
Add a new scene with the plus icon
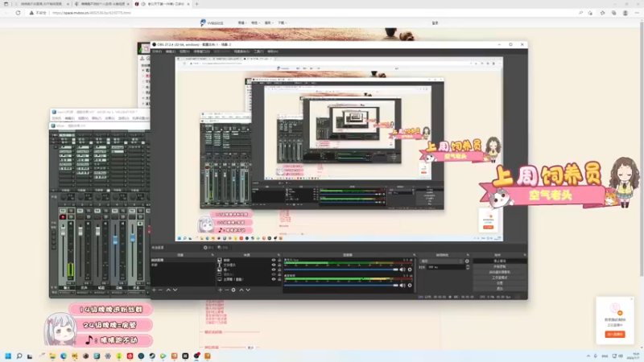154,290
